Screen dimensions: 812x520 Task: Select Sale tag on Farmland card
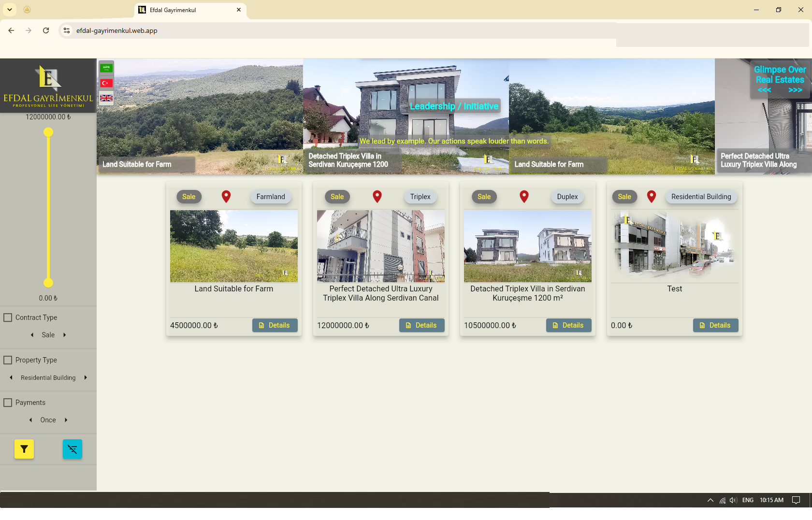tap(189, 197)
